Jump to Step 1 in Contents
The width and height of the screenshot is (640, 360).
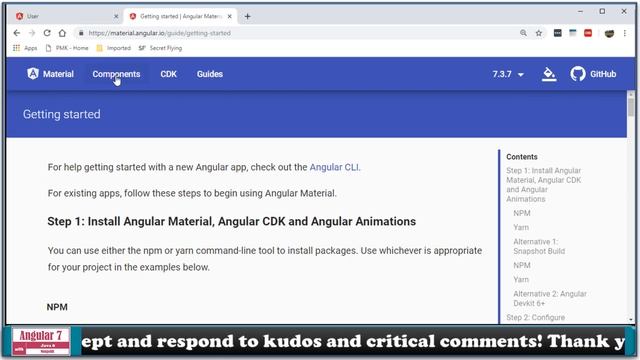tap(544, 184)
